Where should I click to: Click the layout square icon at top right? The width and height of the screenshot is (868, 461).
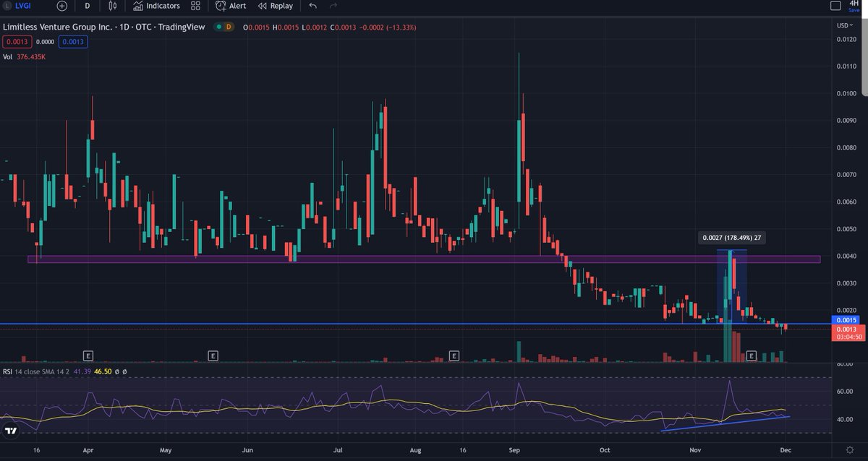pyautogui.click(x=835, y=6)
